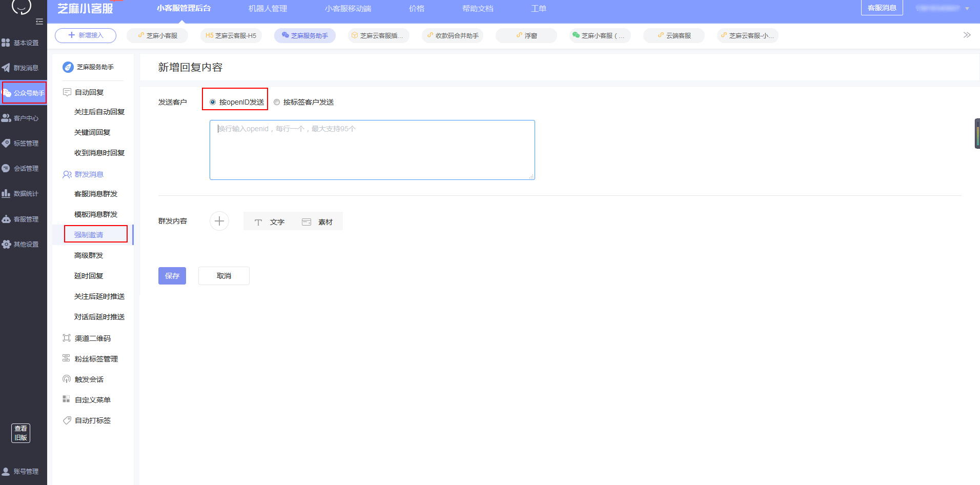Choose 文字 text content type
The image size is (980, 485).
click(270, 222)
